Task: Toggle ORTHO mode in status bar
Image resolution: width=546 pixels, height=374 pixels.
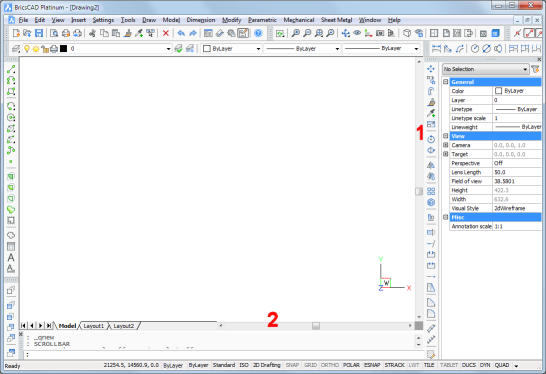Action: click(x=329, y=365)
